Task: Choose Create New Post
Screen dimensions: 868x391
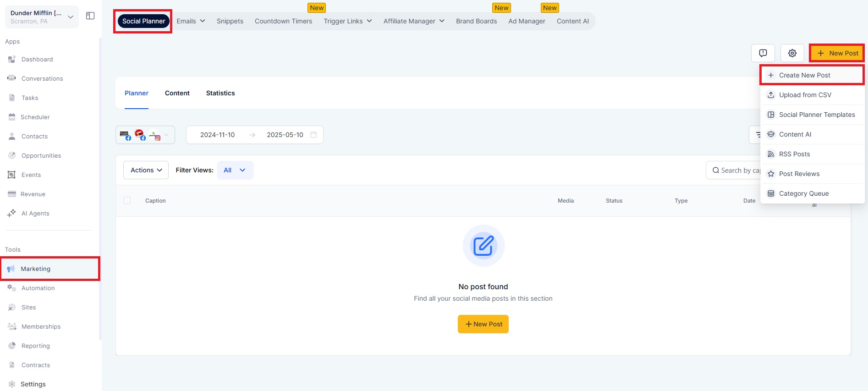Action: tap(812, 75)
